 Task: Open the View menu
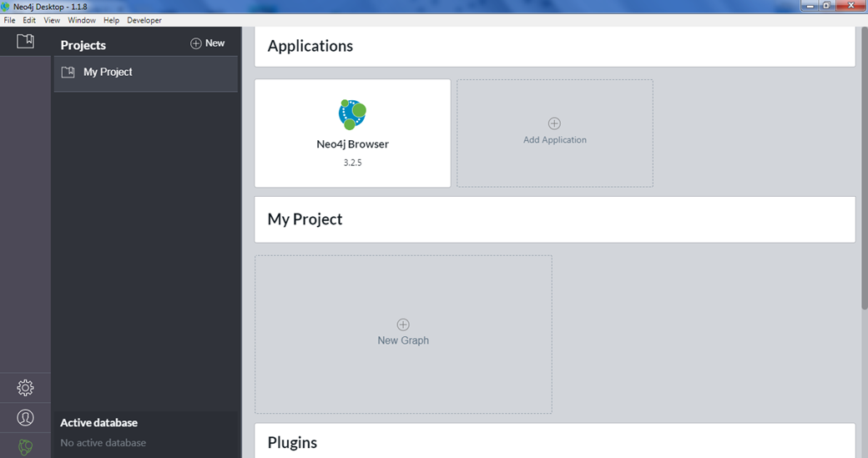[52, 20]
